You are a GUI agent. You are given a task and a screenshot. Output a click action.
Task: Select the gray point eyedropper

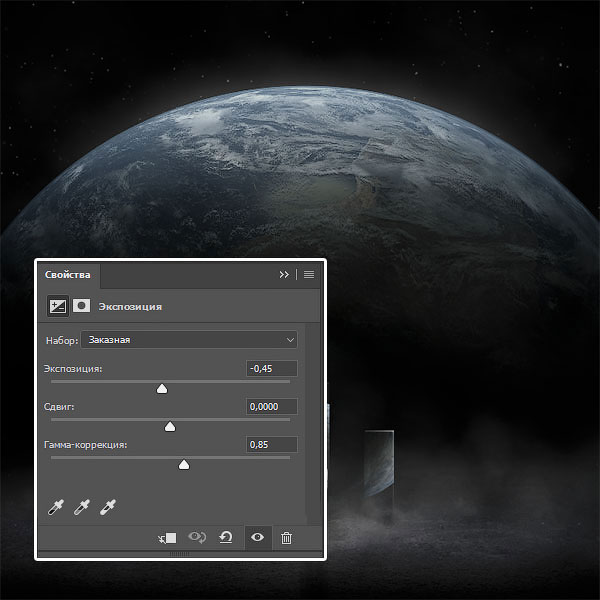[x=82, y=507]
